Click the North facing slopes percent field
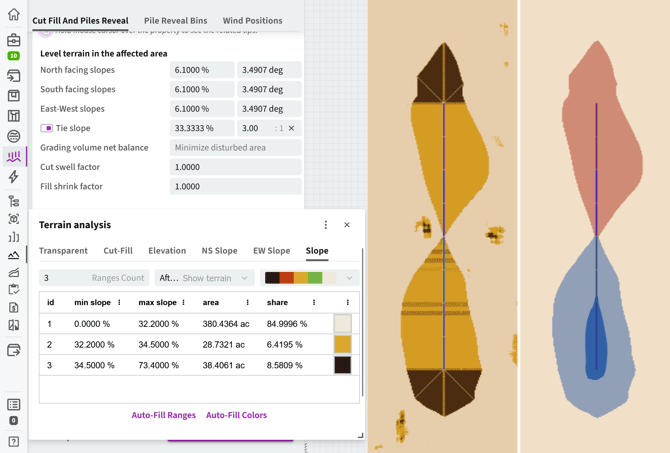This screenshot has height=453, width=670. click(x=201, y=70)
